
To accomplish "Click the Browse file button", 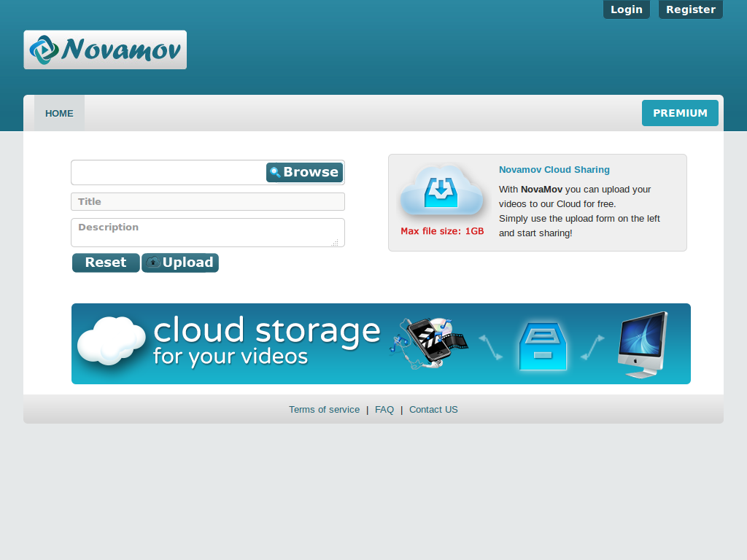I will click(304, 172).
